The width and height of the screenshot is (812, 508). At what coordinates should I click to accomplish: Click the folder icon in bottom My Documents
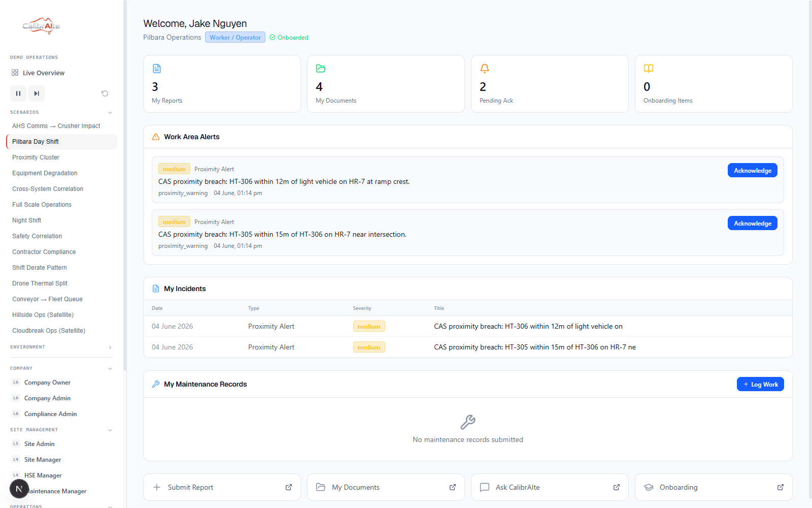(321, 487)
